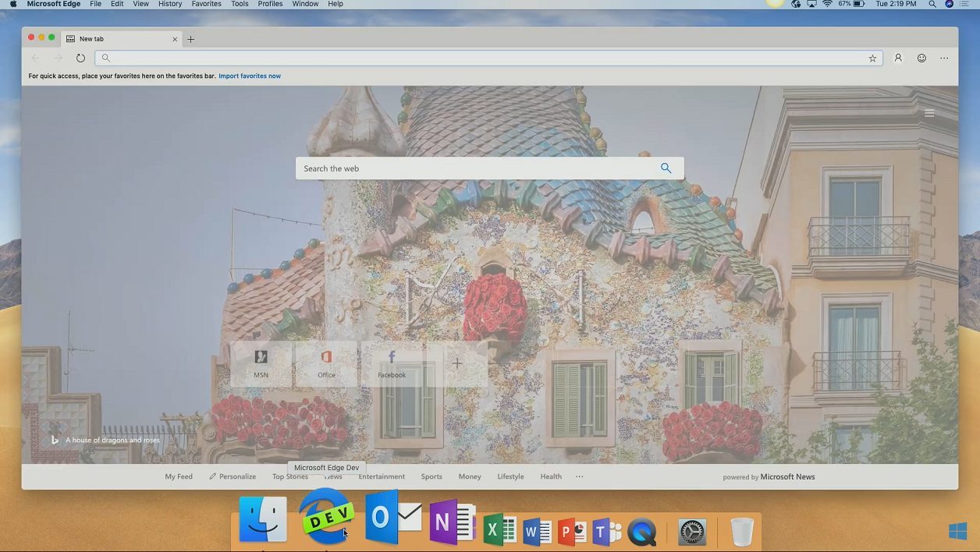This screenshot has height=552, width=980.
Task: Show more news categories with ellipsis
Action: pos(579,476)
